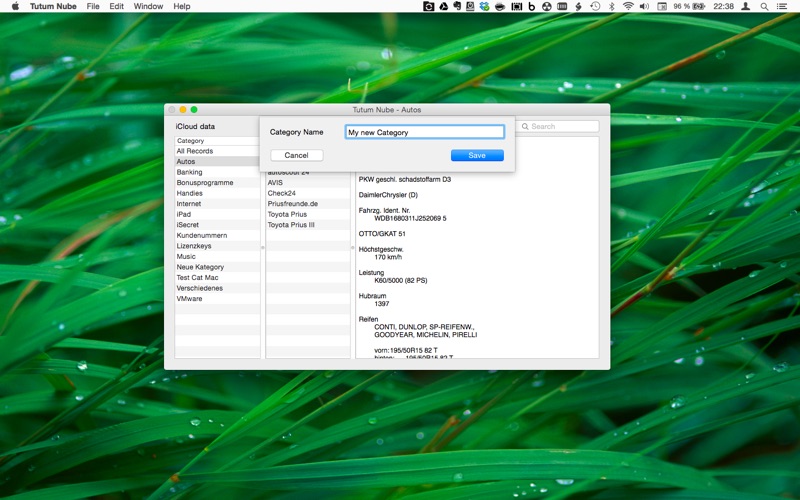Viewport: 800px width, 500px height.
Task: Click the Bluetooth status icon
Action: pos(611,6)
